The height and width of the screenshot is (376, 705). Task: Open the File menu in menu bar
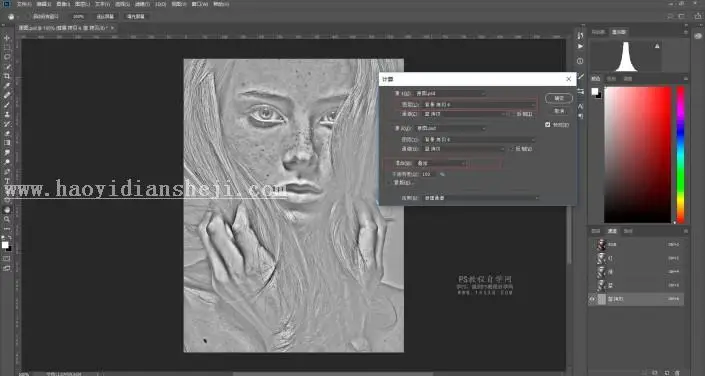tap(24, 4)
